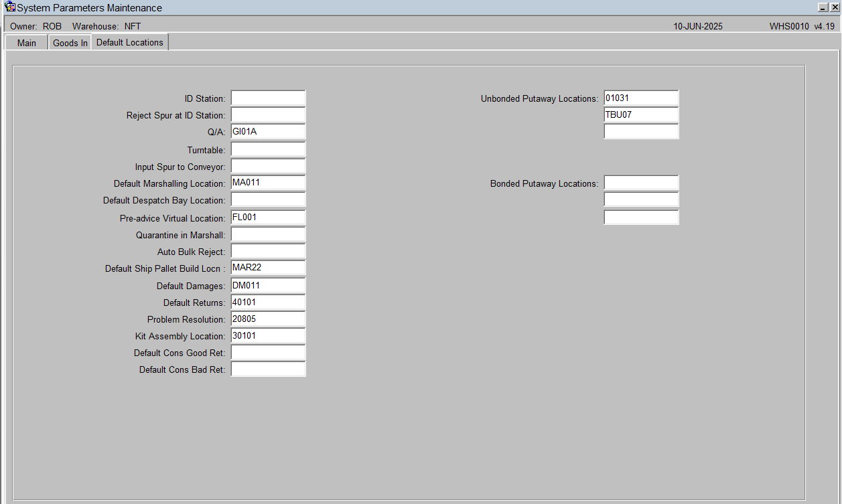Click the third Bonded Putaway Locations field
This screenshot has width=842, height=504.
coord(641,218)
